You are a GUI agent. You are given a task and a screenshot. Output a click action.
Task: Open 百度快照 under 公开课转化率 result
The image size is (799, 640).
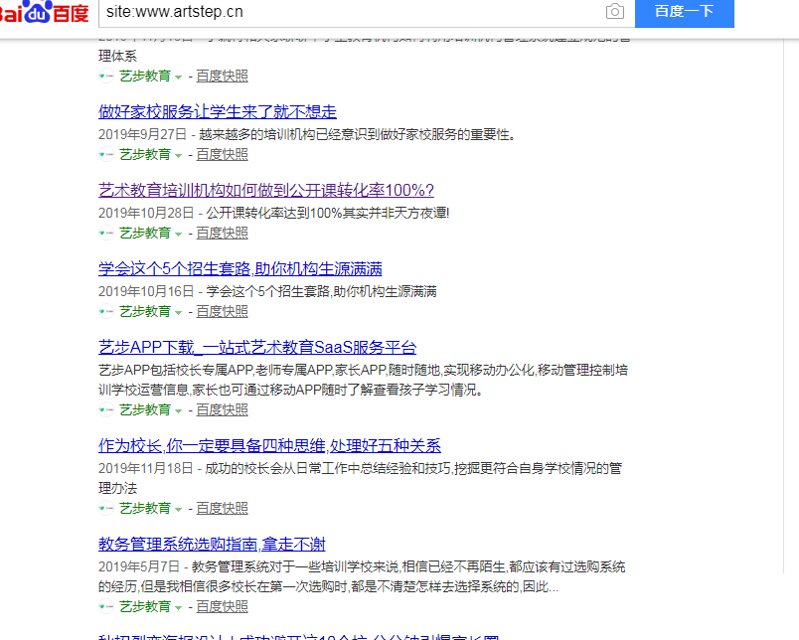(222, 233)
